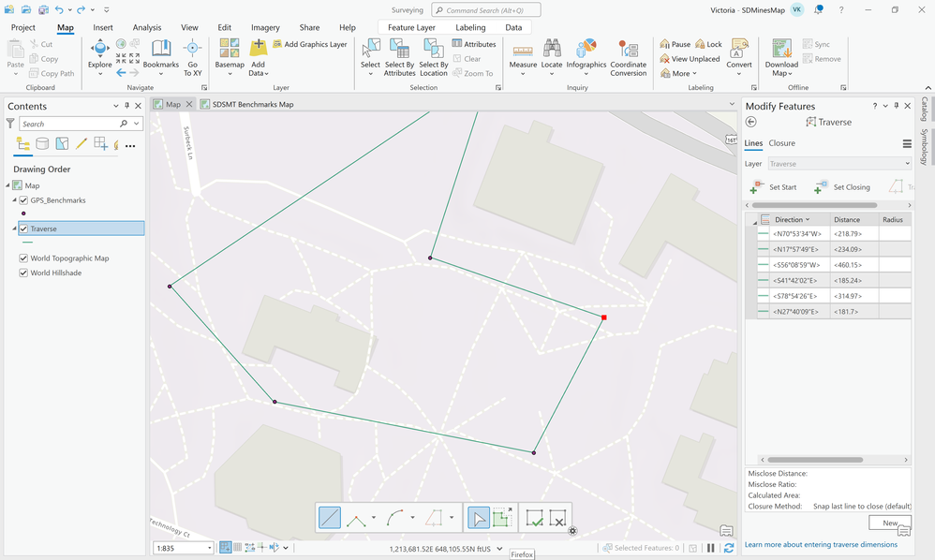This screenshot has height=560, width=935.
Task: Select List By Data Source icon
Action: pos(42,143)
